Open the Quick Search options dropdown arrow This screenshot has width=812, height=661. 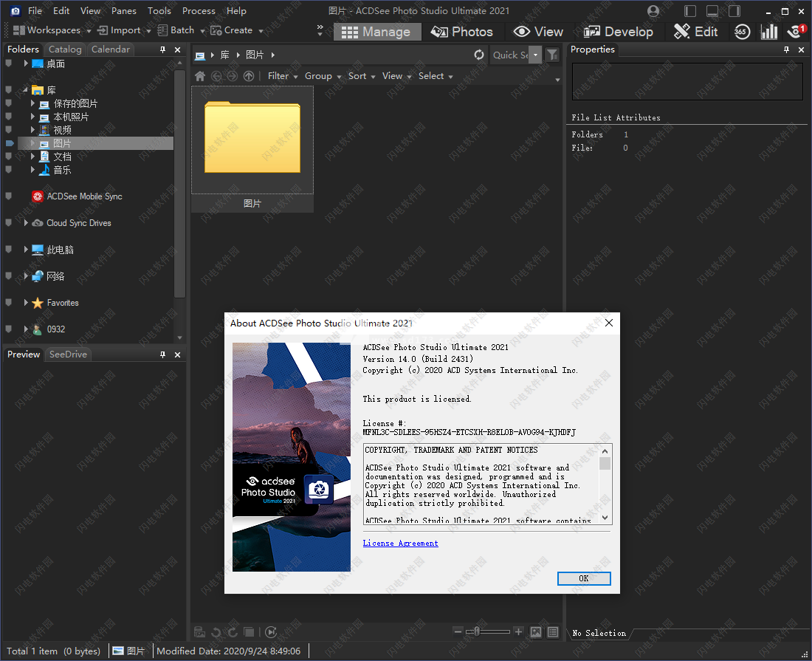(x=535, y=55)
